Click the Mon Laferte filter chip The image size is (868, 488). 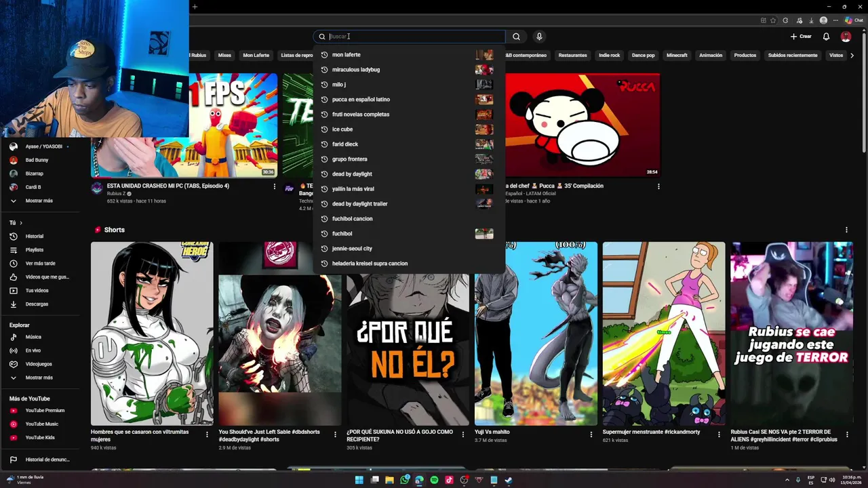pyautogui.click(x=256, y=56)
